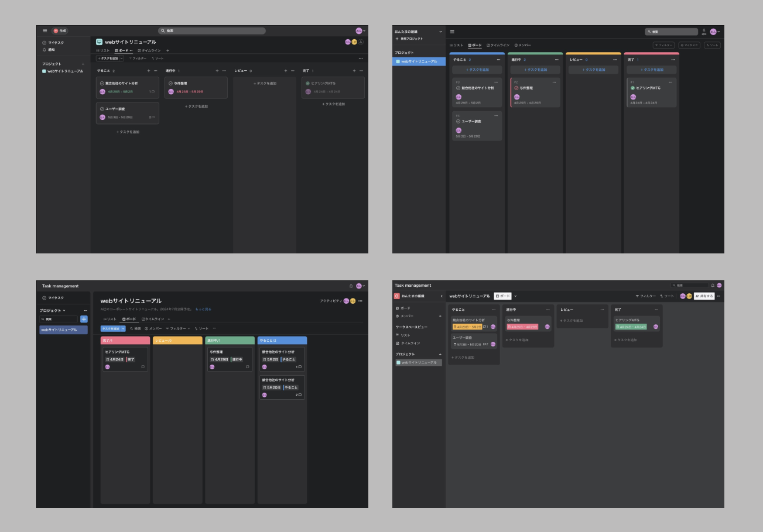Open white ボード view selector beside project title
This screenshot has height=532, width=763.
[x=502, y=296]
